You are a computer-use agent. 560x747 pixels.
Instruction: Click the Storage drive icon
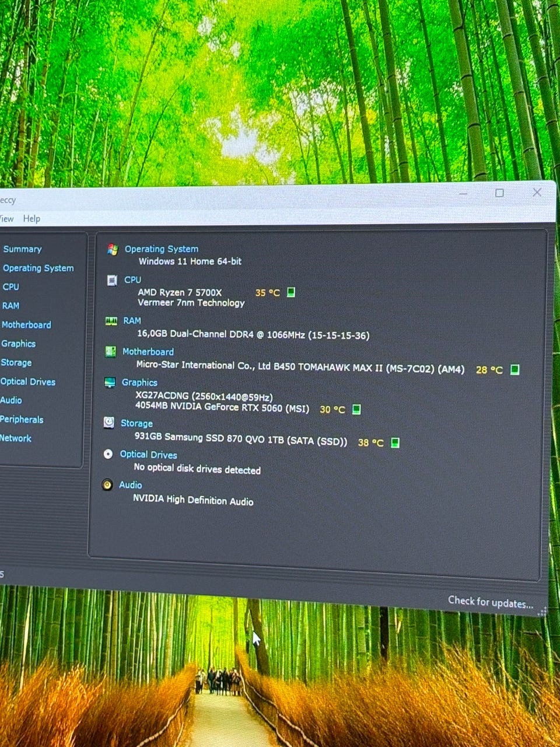pos(108,423)
